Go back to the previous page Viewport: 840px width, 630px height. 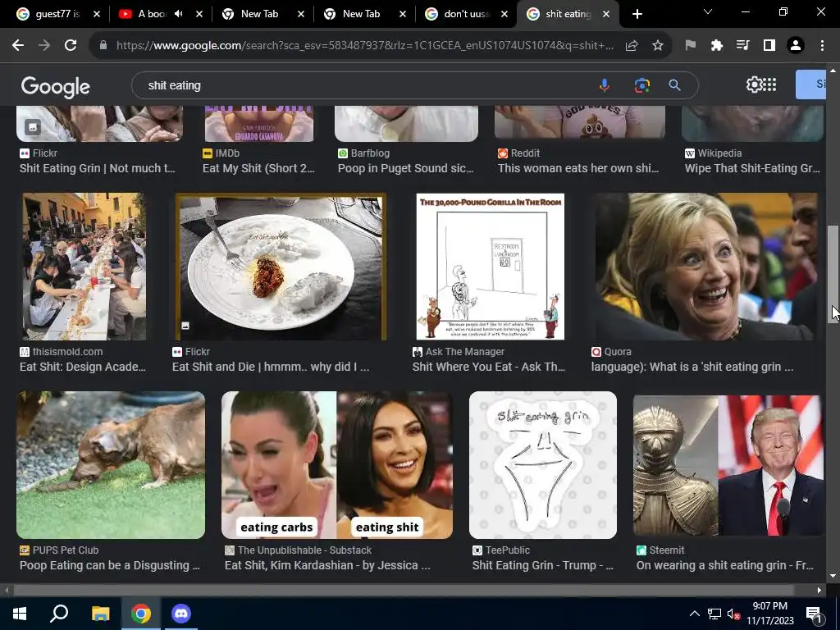point(18,46)
